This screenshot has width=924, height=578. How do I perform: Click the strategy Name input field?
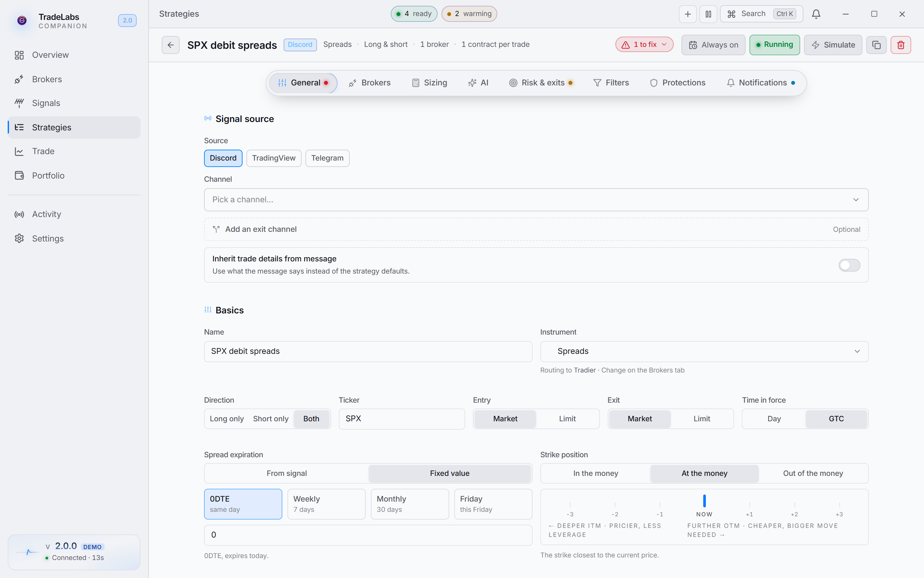pyautogui.click(x=368, y=351)
